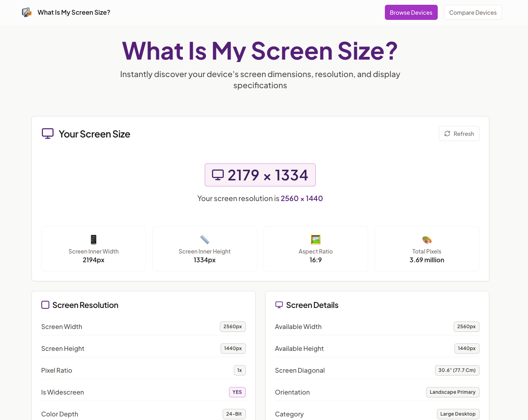Click the site logo in the header
This screenshot has width=528, height=420.
(x=26, y=12)
